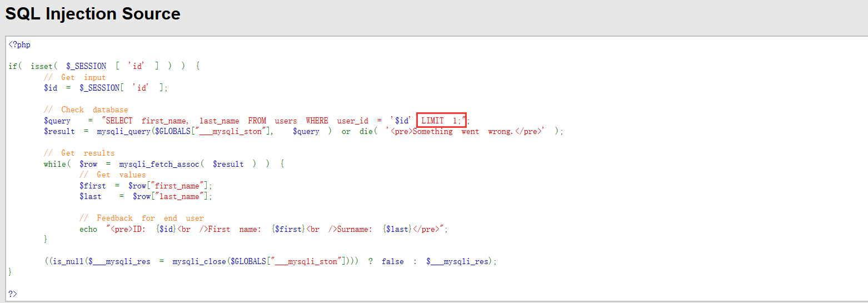This screenshot has height=303, width=868.
Task: Click the "echo" keyword
Action: click(88, 229)
